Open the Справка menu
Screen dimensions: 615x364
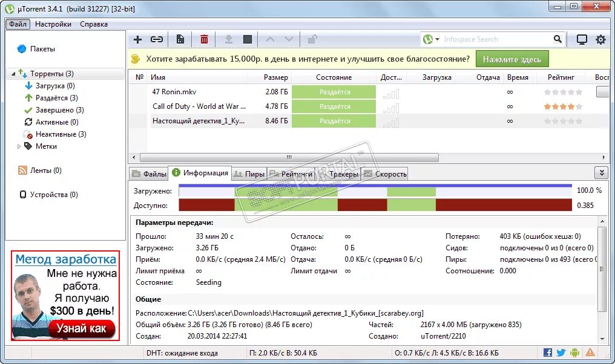pyautogui.click(x=94, y=24)
